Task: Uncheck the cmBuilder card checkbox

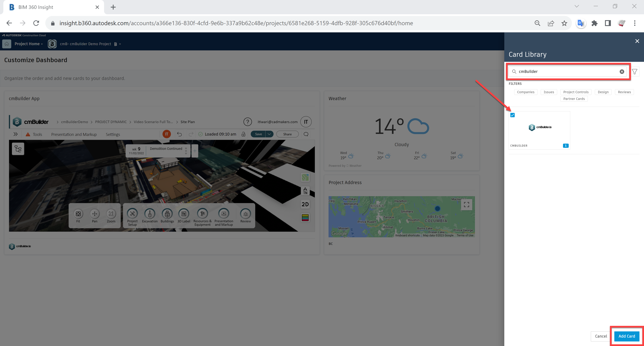Action: tap(513, 115)
